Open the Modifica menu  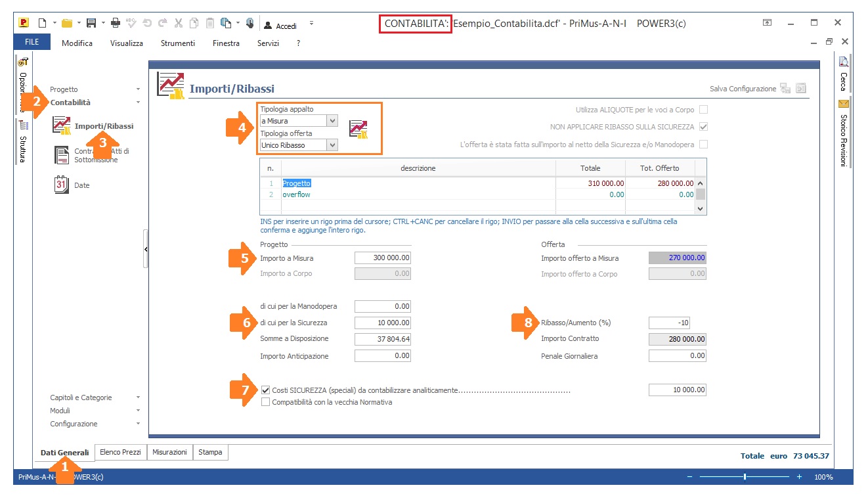tap(77, 43)
